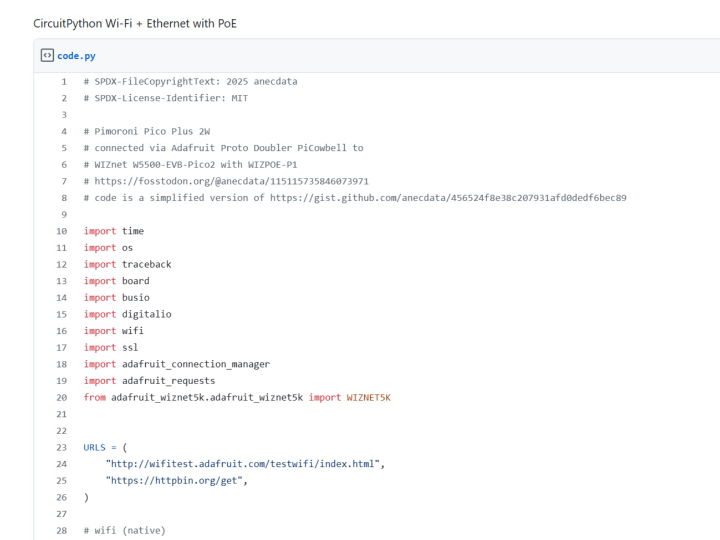Open the code.py file link

(76, 56)
